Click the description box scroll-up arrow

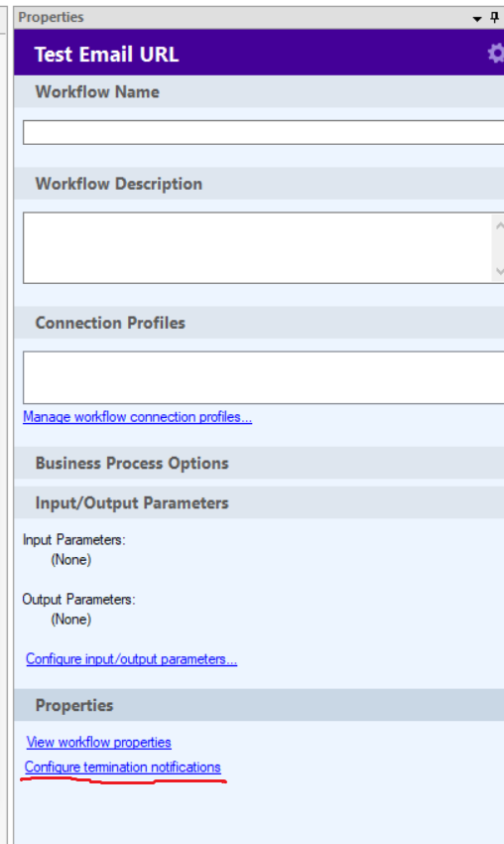(499, 225)
